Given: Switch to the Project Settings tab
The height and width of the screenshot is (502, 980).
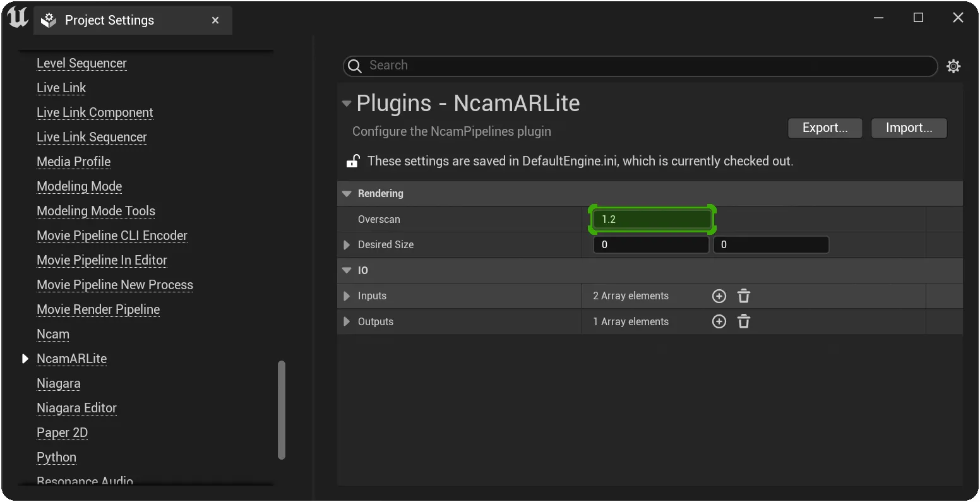Looking at the screenshot, I should (133, 21).
